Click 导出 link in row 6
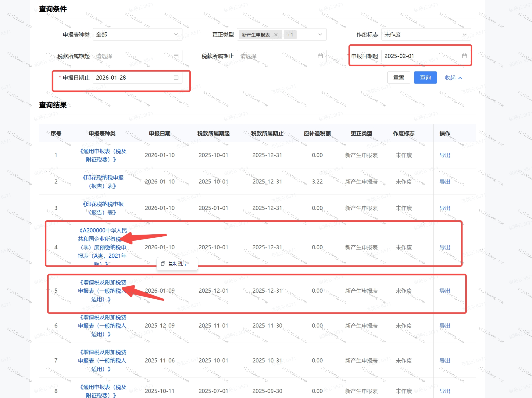 coord(444,326)
